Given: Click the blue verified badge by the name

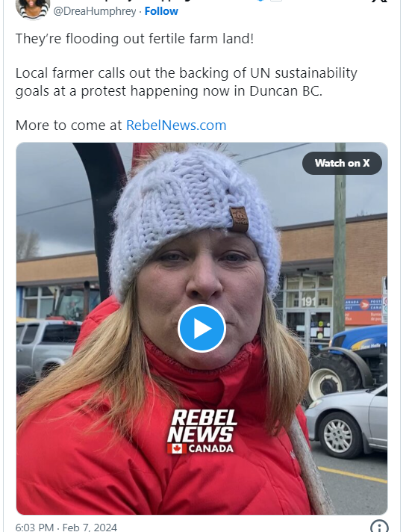Looking at the screenshot, I should [260, 1].
